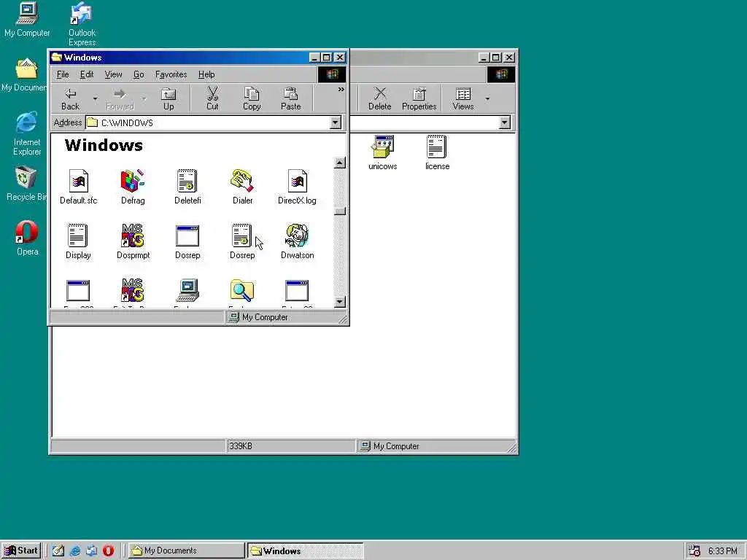Click Delete in the back window toolbar
Screen dimensions: 747x560
pyautogui.click(x=379, y=98)
